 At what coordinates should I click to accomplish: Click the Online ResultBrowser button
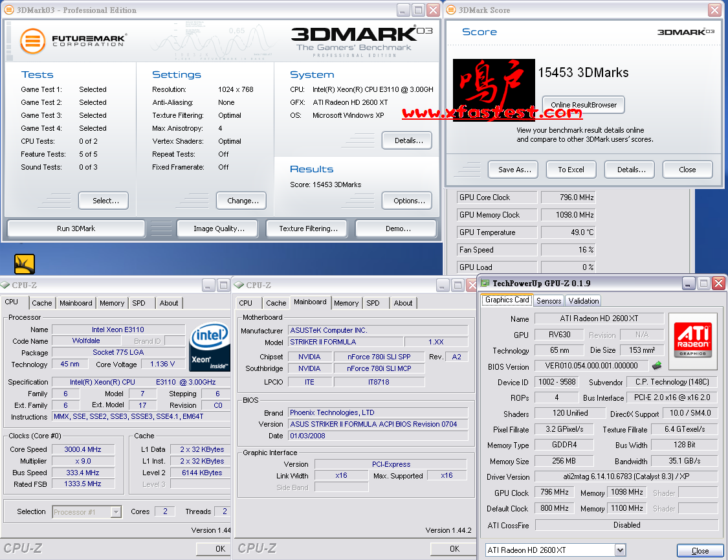coord(584,104)
